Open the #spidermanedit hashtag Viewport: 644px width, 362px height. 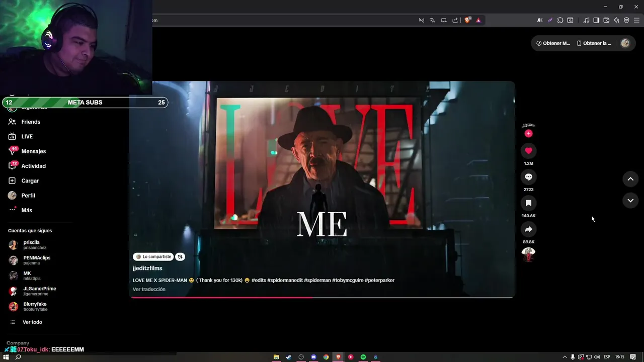coord(285,280)
